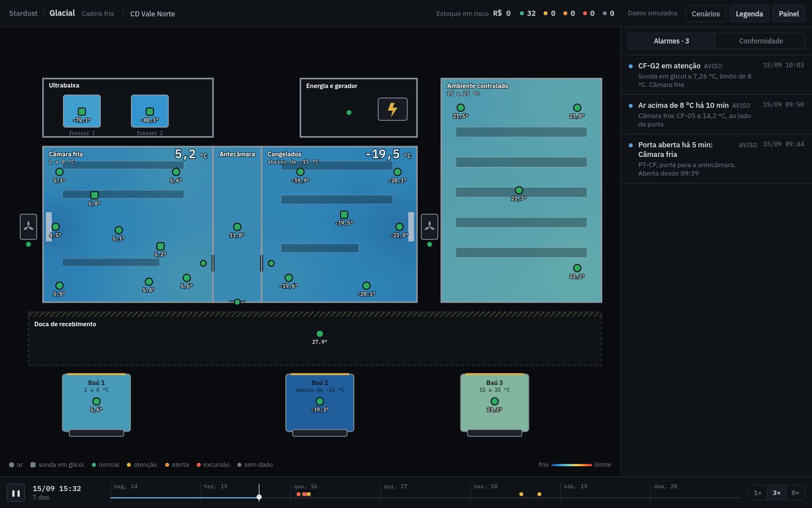Select freezer 1 glycol probe at -79,1°
812x508 pixels.
[x=82, y=112]
